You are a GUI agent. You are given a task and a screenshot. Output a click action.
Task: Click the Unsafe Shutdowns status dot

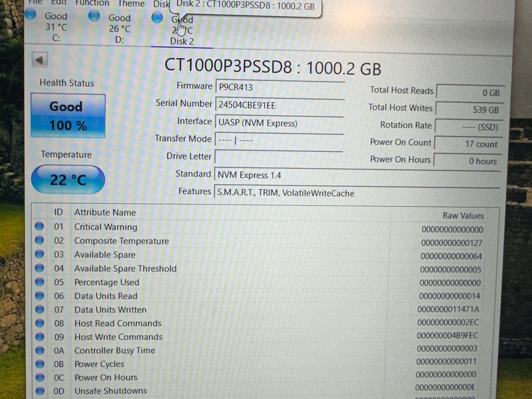point(40,391)
